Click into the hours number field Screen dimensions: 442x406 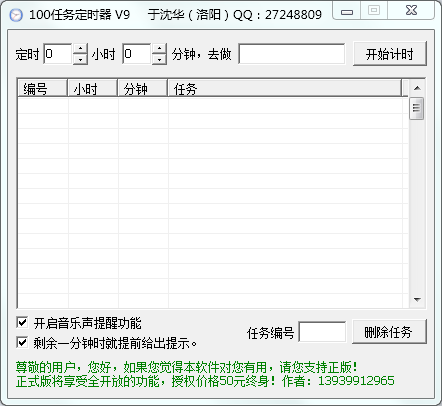click(x=58, y=54)
